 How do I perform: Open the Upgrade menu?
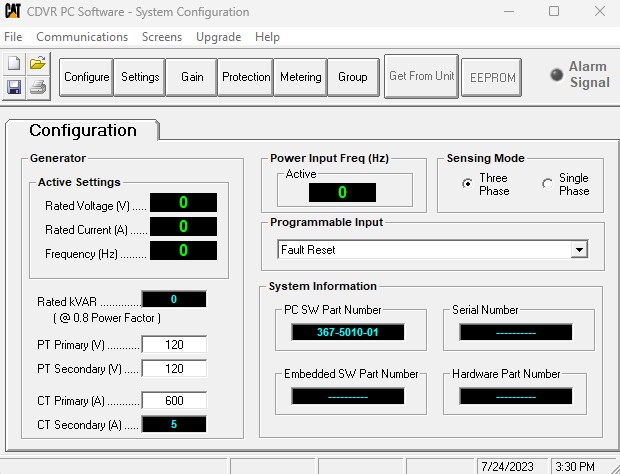click(218, 37)
